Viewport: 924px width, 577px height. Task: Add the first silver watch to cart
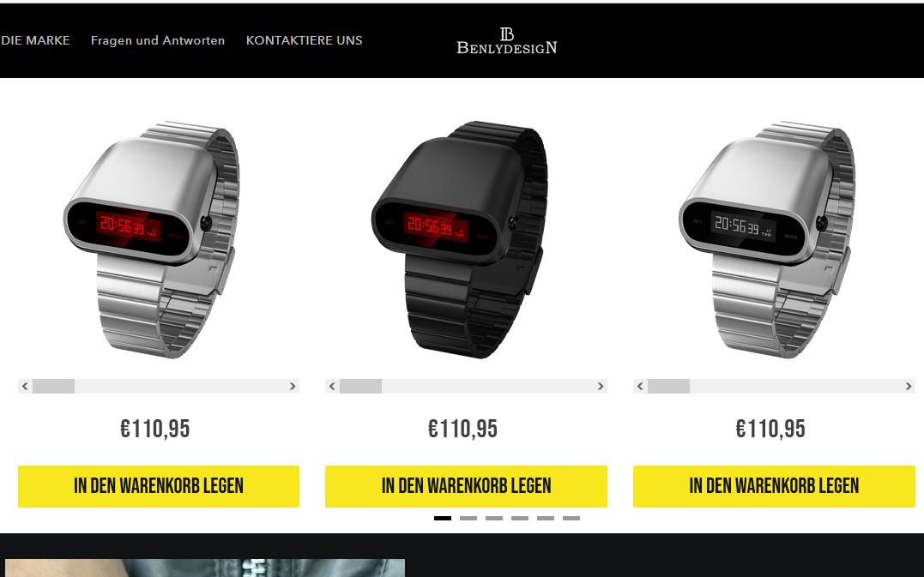pyautogui.click(x=159, y=486)
